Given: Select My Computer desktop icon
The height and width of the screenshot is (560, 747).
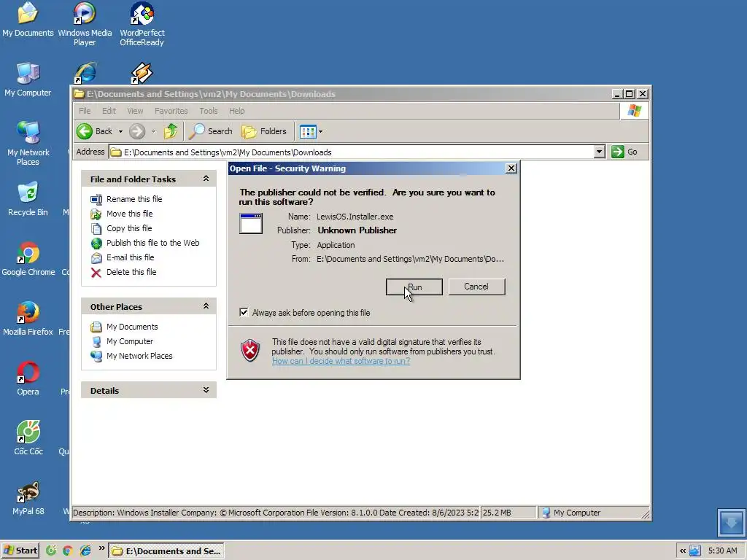Looking at the screenshot, I should (x=28, y=79).
